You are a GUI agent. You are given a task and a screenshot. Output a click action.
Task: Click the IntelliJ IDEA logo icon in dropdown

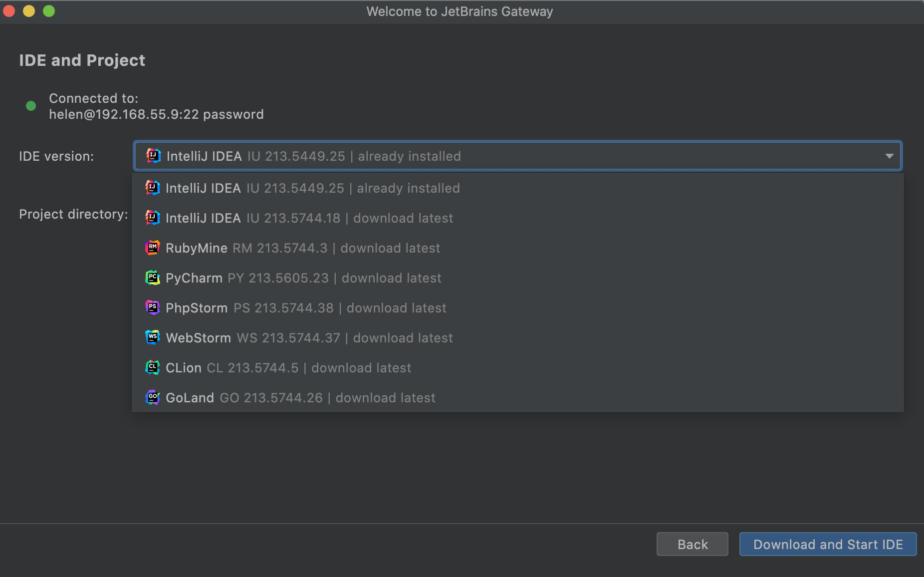153,188
